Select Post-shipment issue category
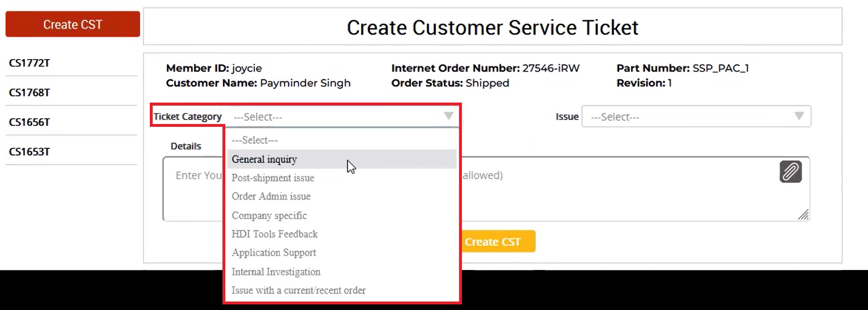 coord(342,178)
